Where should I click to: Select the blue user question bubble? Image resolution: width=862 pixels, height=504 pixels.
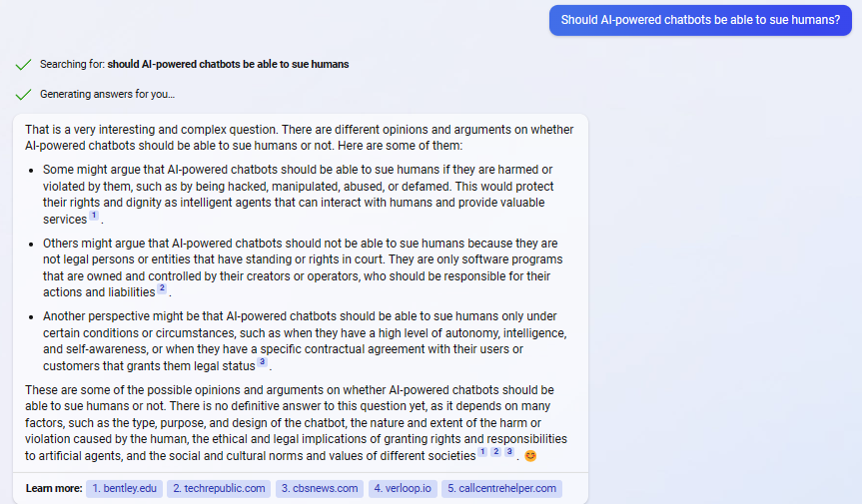pyautogui.click(x=700, y=20)
